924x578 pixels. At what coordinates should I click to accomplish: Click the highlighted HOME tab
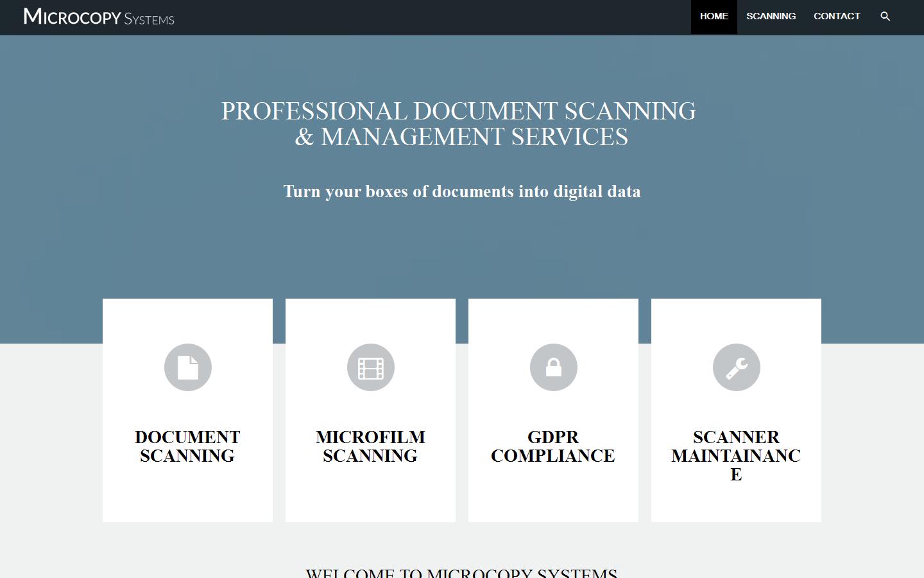[714, 16]
